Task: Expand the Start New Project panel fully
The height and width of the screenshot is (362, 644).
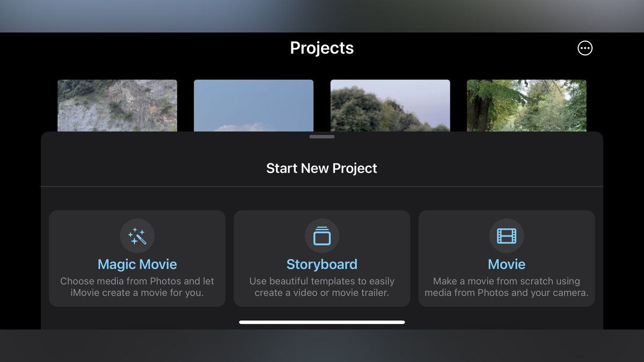Action: pos(321,137)
